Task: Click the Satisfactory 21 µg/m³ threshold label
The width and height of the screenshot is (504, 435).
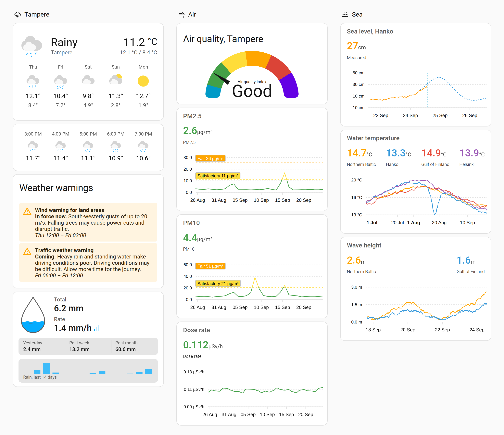Action: [x=218, y=283]
